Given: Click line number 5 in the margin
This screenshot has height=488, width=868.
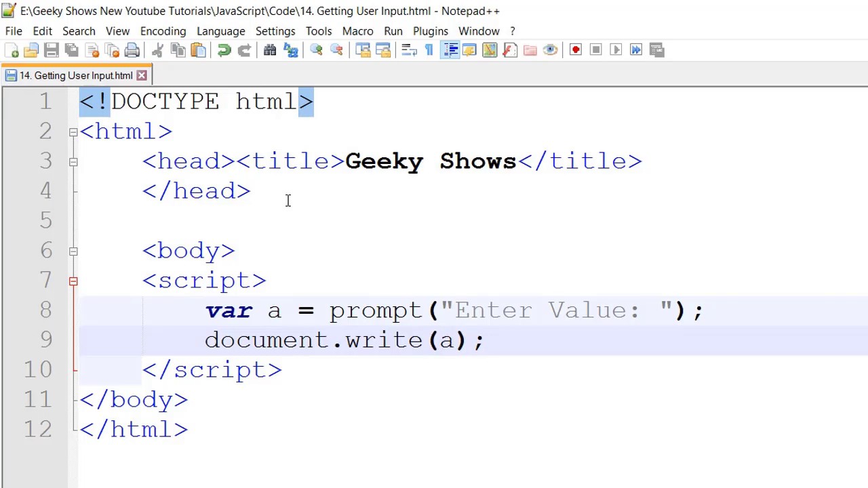Looking at the screenshot, I should (45, 221).
